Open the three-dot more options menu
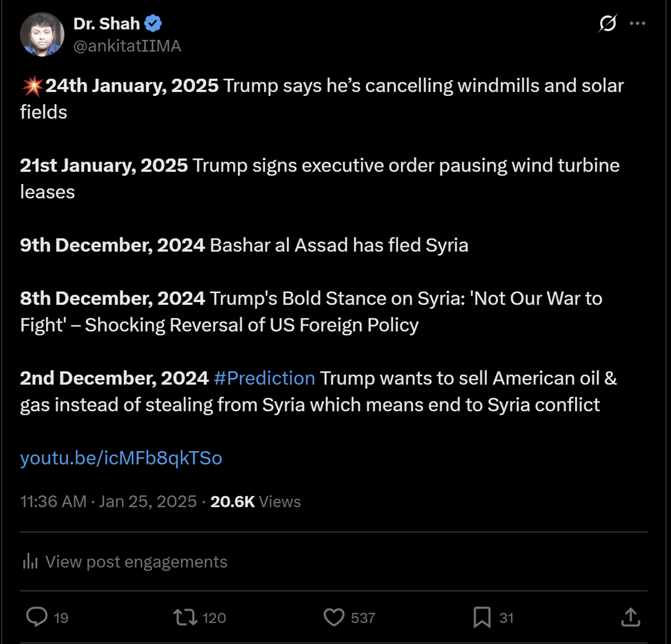The width and height of the screenshot is (671, 644). click(638, 23)
